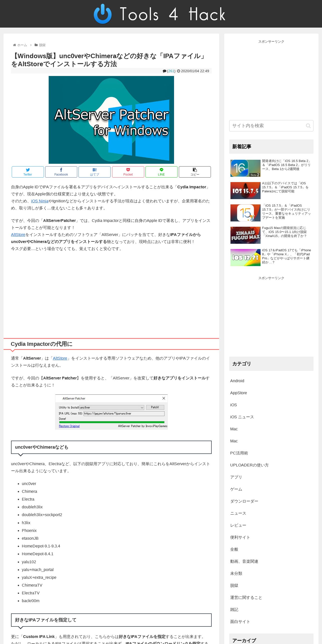Screen dimensions: 322x644
Task: Click the doubleh3lix+sockport2 list item
Action: tap(42, 515)
